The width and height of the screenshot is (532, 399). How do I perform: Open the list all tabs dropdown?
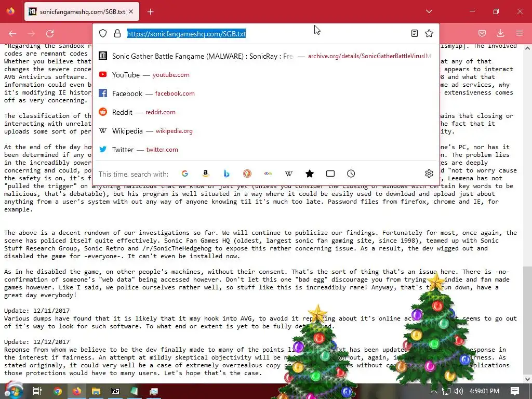pyautogui.click(x=429, y=11)
